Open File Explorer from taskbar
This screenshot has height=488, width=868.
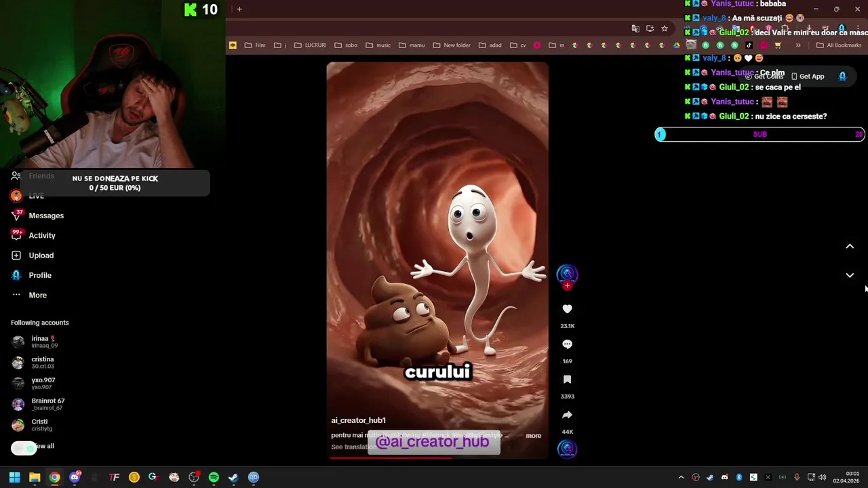click(x=35, y=477)
